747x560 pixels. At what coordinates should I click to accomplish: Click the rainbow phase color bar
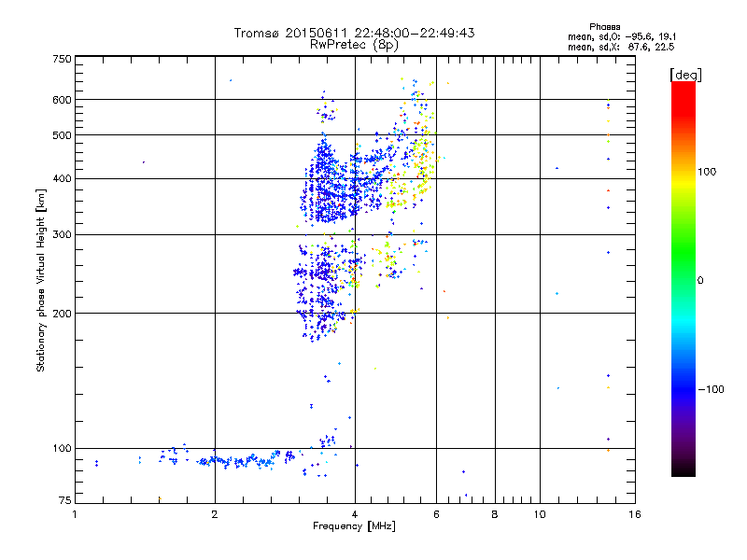click(x=684, y=278)
